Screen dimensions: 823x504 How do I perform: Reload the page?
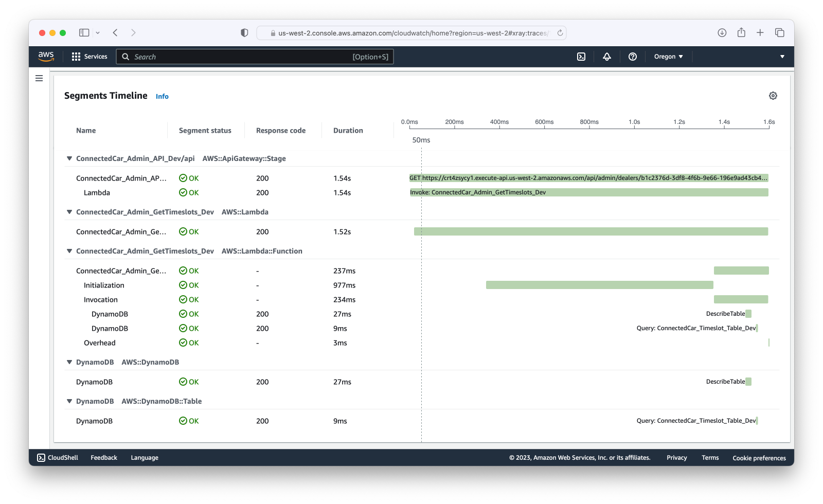click(560, 33)
